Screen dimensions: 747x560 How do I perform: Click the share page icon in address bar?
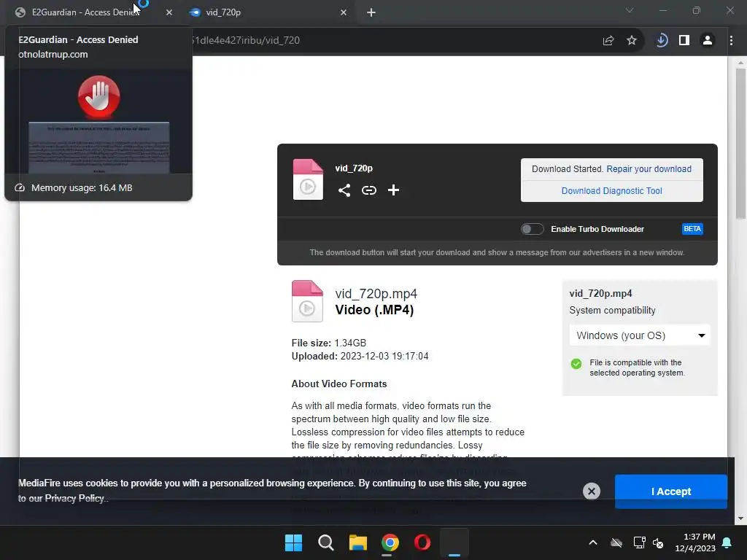coord(608,41)
